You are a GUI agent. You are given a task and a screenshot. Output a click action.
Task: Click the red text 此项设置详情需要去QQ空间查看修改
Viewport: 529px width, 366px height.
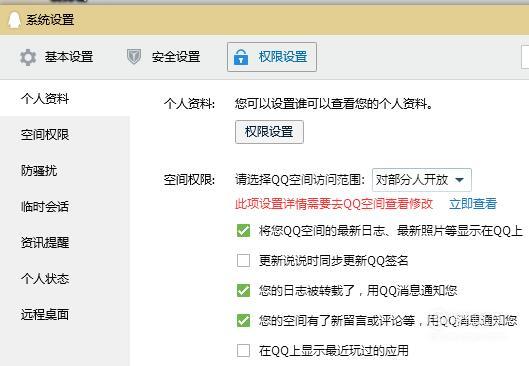(334, 204)
